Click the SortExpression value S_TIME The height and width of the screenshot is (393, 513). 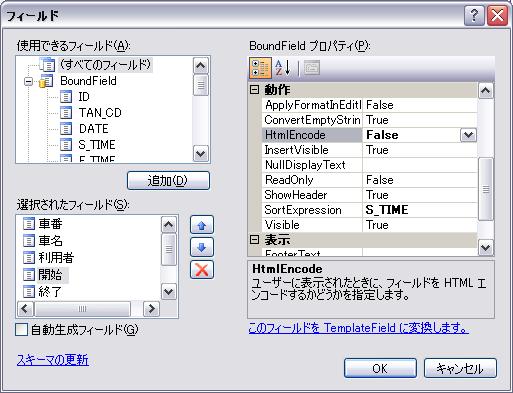[387, 210]
